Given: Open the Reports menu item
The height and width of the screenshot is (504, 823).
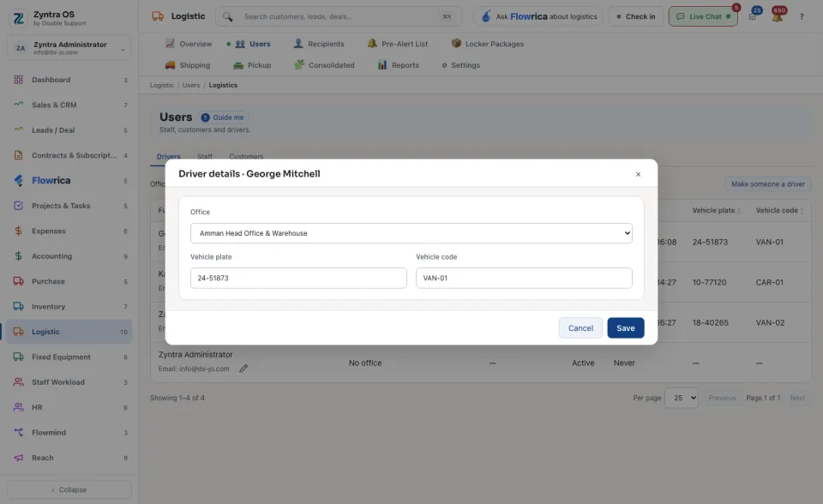Looking at the screenshot, I should [399, 65].
